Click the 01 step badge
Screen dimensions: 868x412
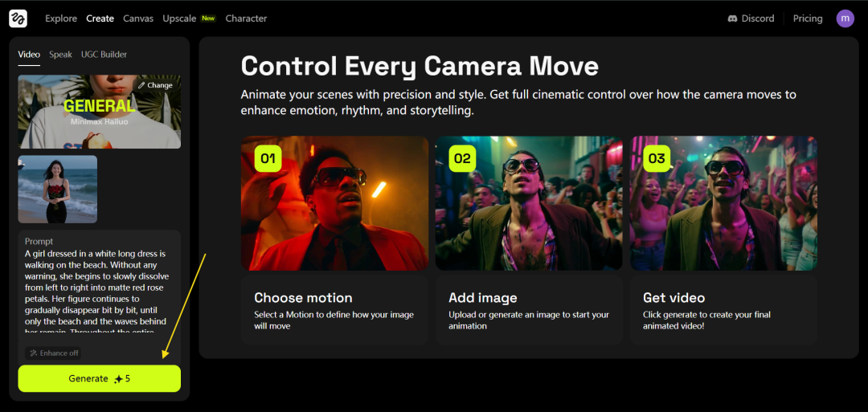[268, 158]
